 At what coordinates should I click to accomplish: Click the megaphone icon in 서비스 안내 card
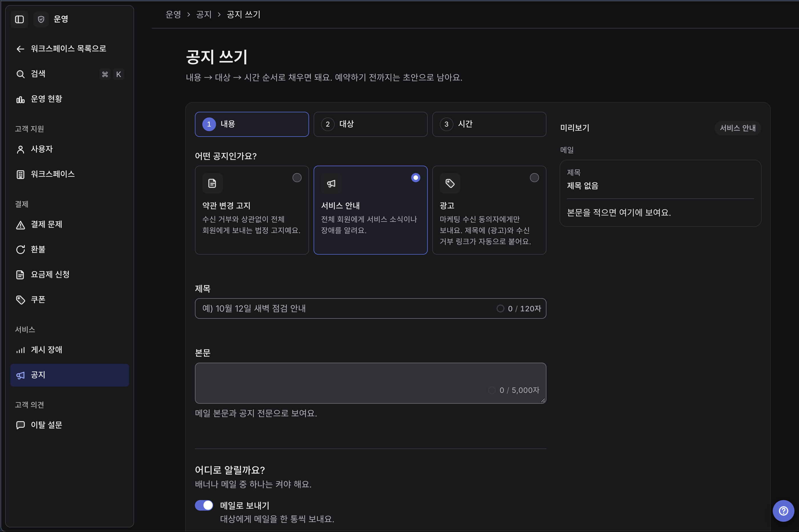click(331, 183)
